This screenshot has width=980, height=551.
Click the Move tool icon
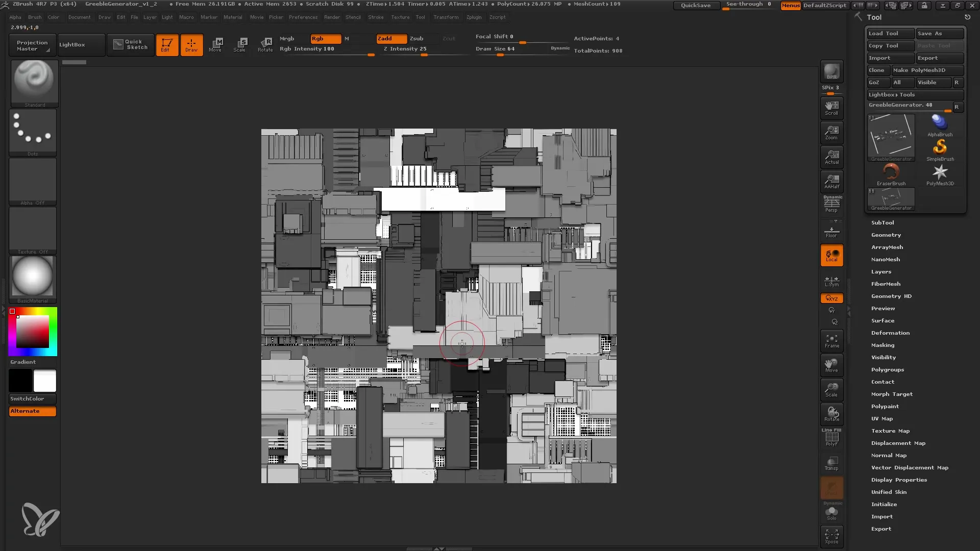click(215, 44)
